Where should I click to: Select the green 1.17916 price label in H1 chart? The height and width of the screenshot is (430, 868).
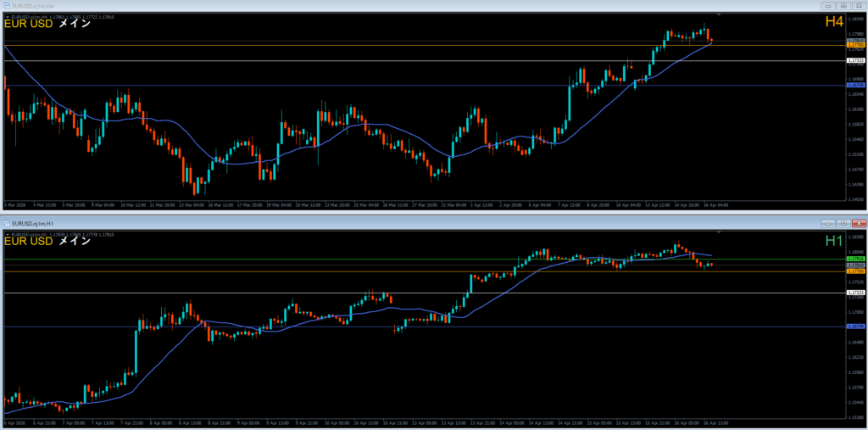click(855, 259)
